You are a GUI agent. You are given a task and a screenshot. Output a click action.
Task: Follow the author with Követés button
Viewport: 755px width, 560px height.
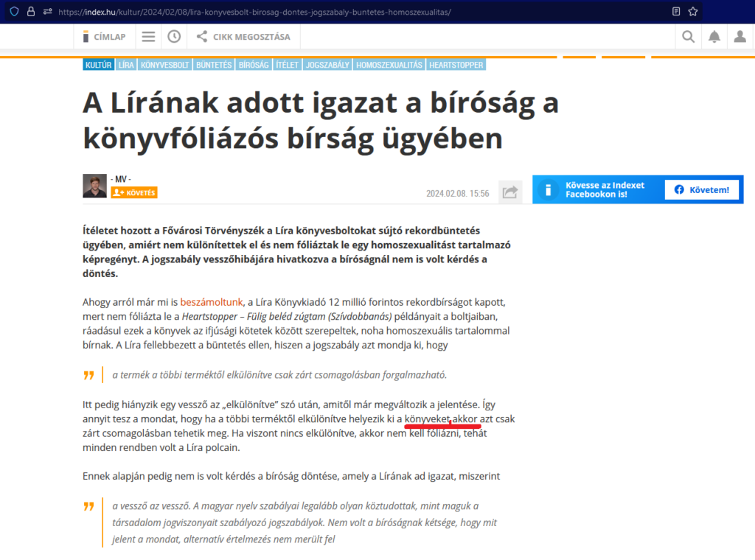[134, 193]
